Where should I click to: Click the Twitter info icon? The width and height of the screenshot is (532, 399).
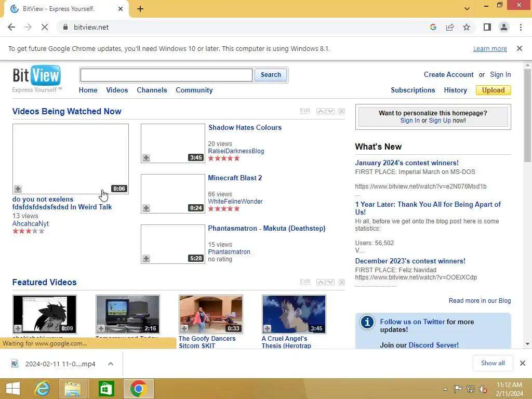(367, 322)
